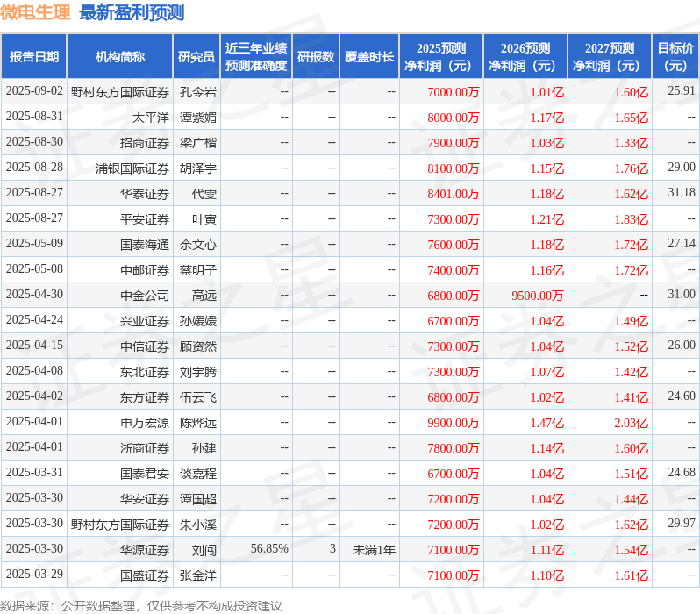This screenshot has height=614, width=700.
Task: Click researcher name 胡泽宇
Action: coord(198,168)
